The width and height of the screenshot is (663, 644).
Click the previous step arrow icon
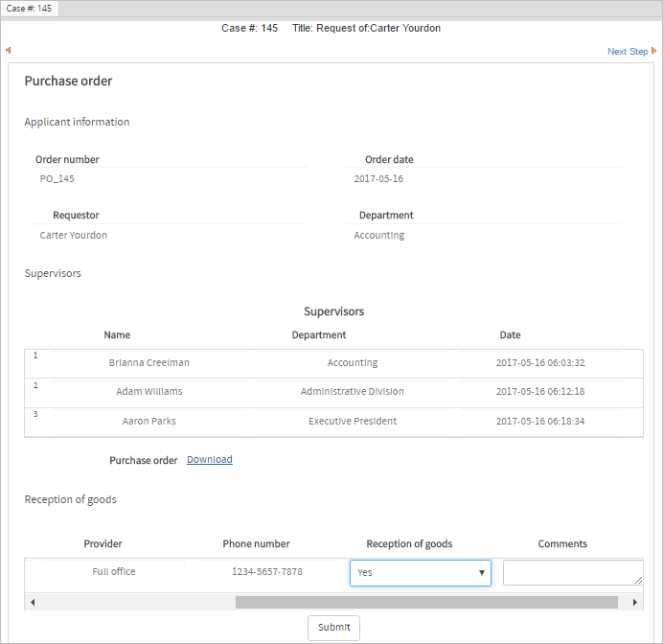point(8,51)
